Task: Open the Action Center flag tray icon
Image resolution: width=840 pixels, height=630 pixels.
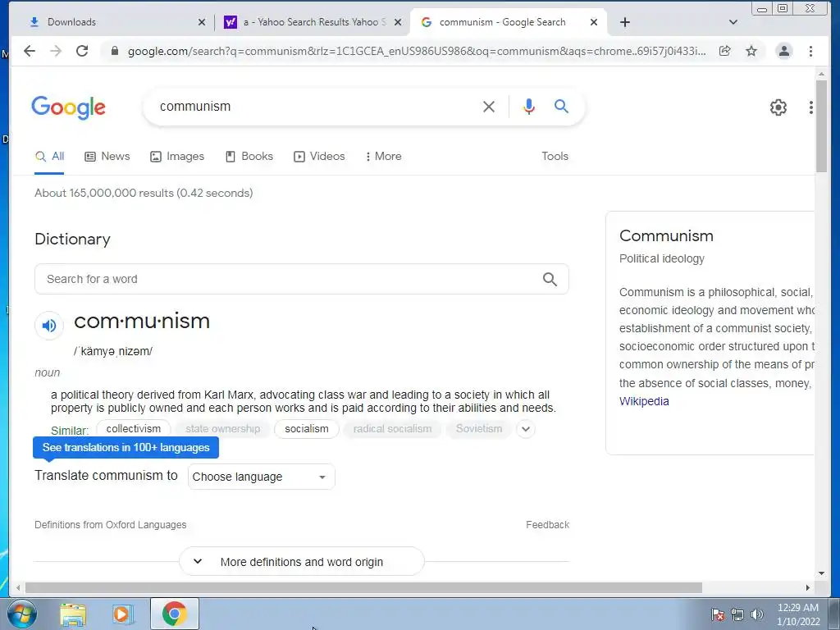Action: click(717, 614)
